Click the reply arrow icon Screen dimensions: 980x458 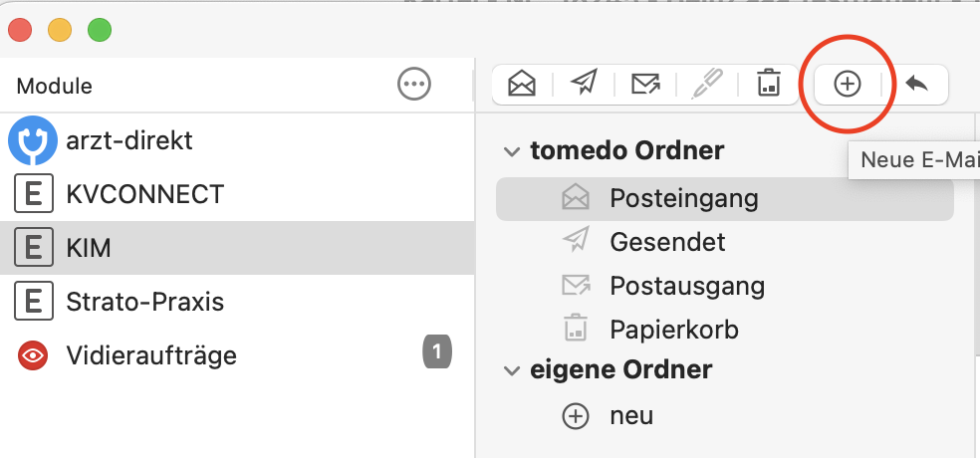coord(917,84)
